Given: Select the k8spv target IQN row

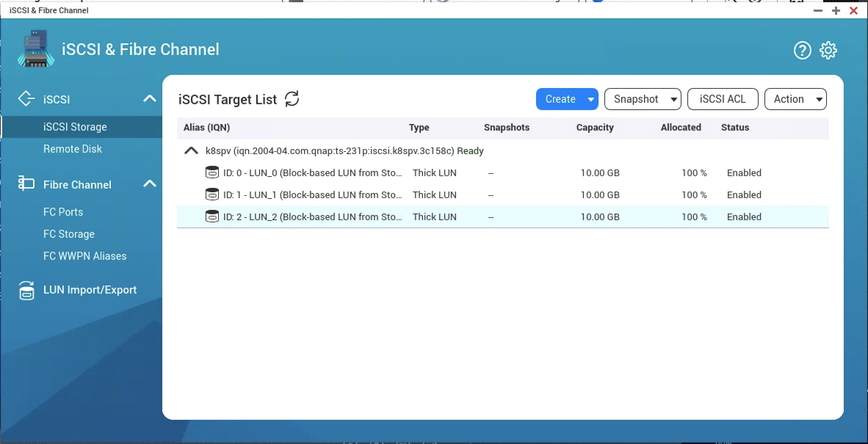Looking at the screenshot, I should pos(503,151).
